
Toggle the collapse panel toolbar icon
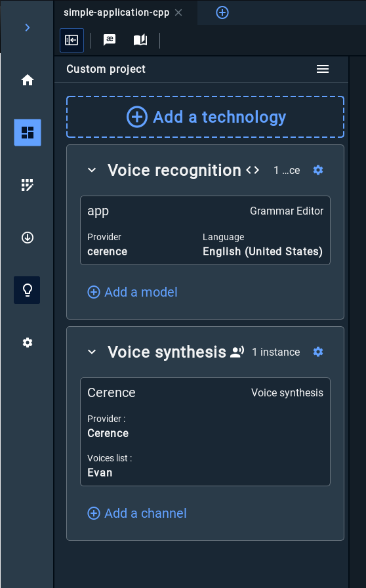click(x=71, y=40)
